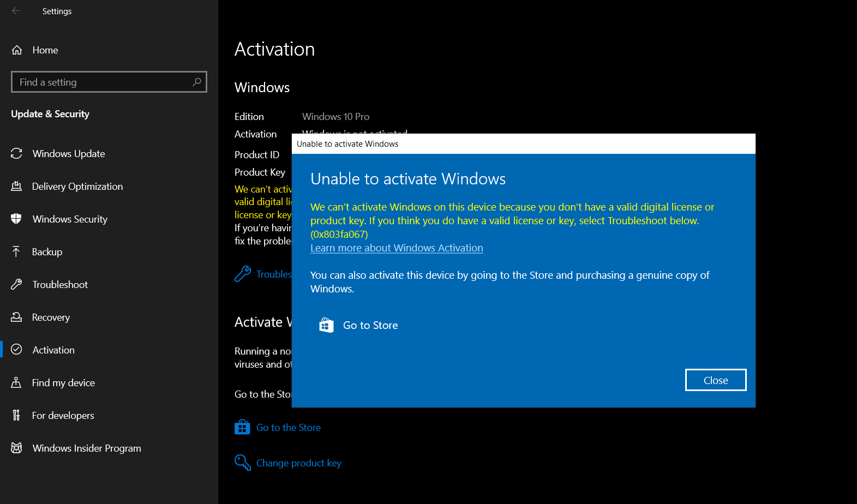857x504 pixels.
Task: Click the error code (0x803fa067) text
Action: coord(339,235)
